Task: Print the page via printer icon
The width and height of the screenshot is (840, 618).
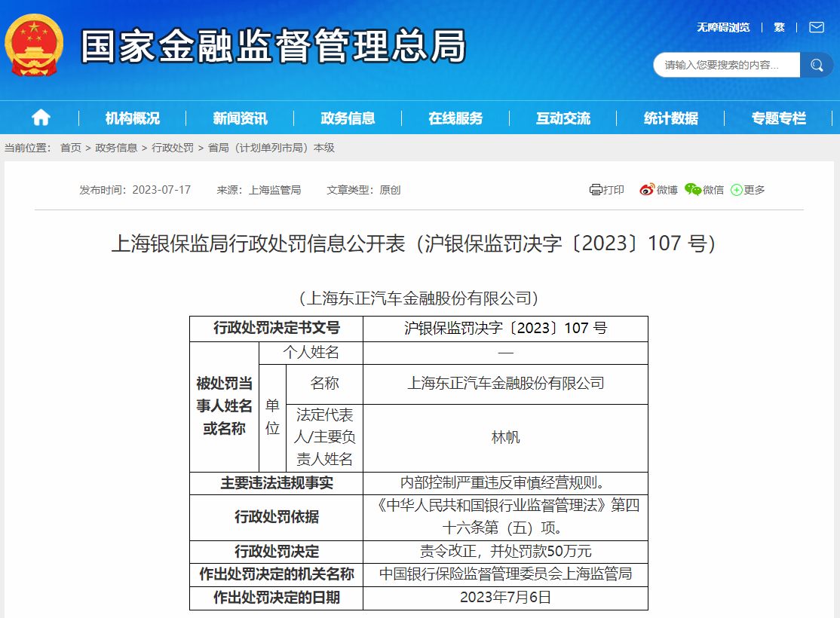Action: pyautogui.click(x=606, y=190)
